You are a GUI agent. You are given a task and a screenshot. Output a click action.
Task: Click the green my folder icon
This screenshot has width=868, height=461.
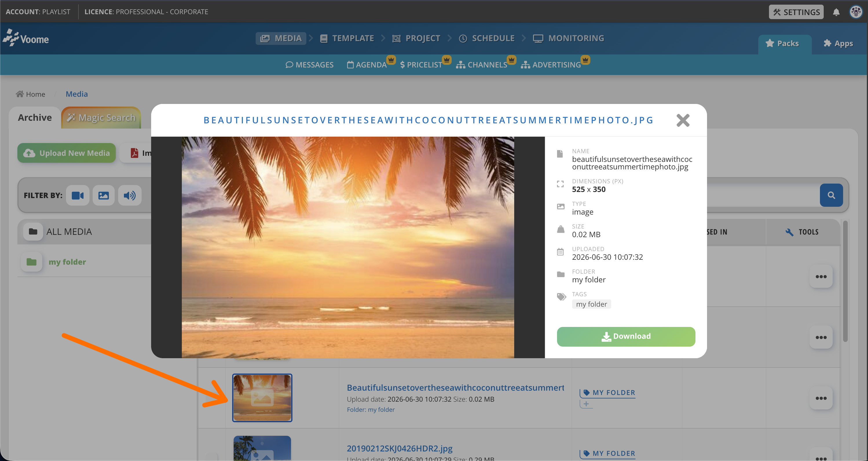[32, 262]
